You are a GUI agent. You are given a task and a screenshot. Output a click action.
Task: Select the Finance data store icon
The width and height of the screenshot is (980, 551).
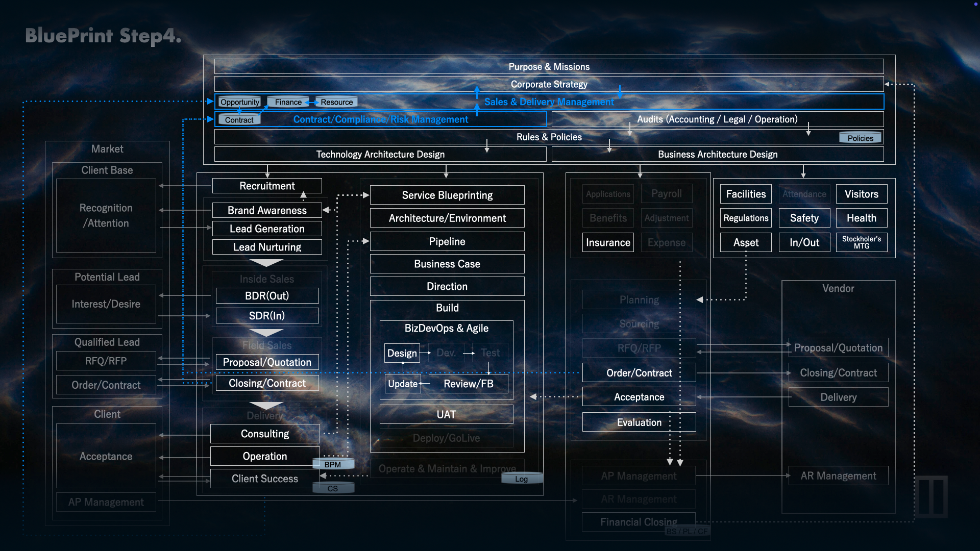click(x=288, y=102)
